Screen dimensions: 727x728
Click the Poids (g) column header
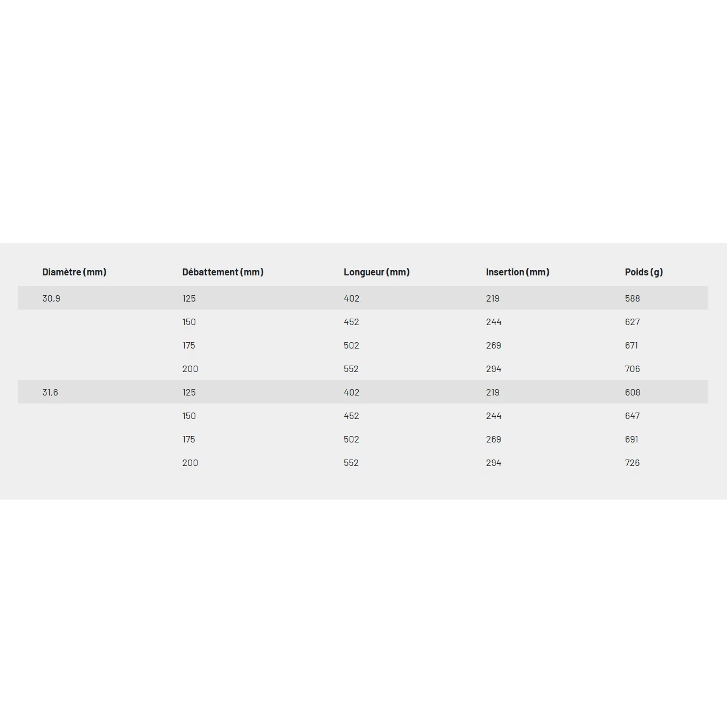coord(644,272)
